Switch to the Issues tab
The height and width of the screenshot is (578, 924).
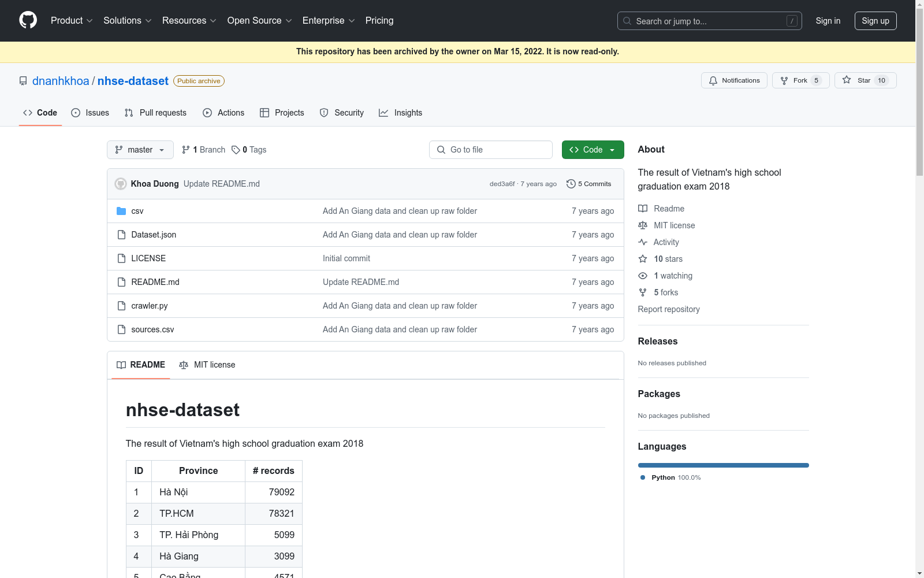(90, 113)
